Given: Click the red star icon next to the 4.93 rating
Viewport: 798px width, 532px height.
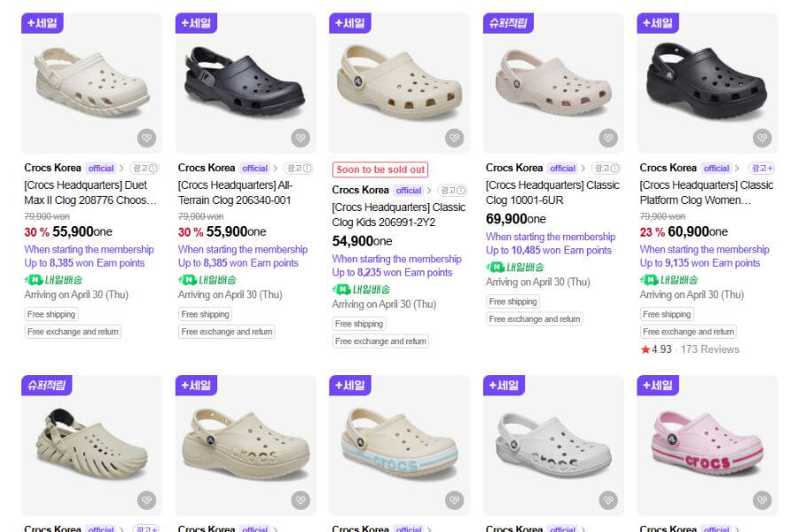Looking at the screenshot, I should click(645, 348).
